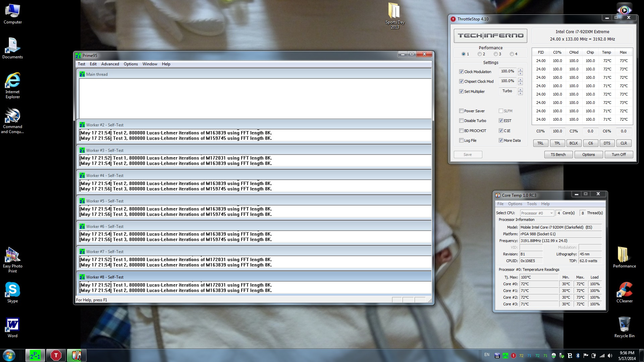Image resolution: width=644 pixels, height=362 pixels.
Task: Increase Clock Modulation with up stepper arrow
Action: tap(520, 70)
